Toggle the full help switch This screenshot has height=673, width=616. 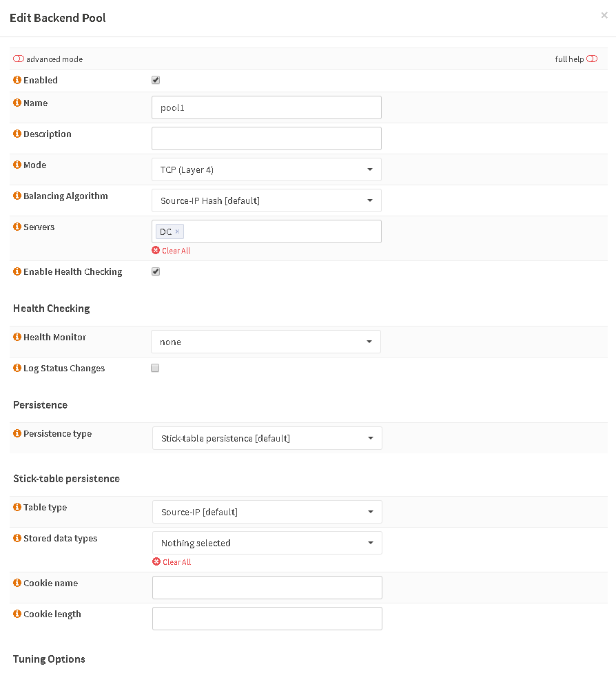click(x=592, y=59)
